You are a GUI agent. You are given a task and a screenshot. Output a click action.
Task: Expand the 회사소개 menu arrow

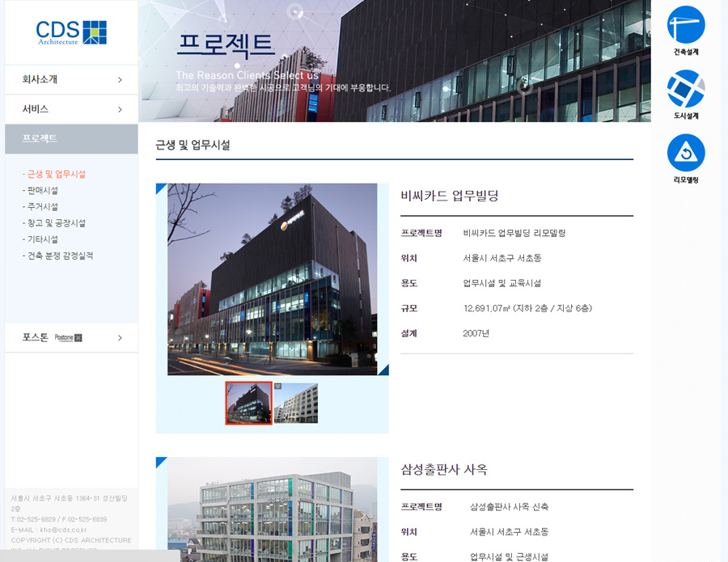120,80
